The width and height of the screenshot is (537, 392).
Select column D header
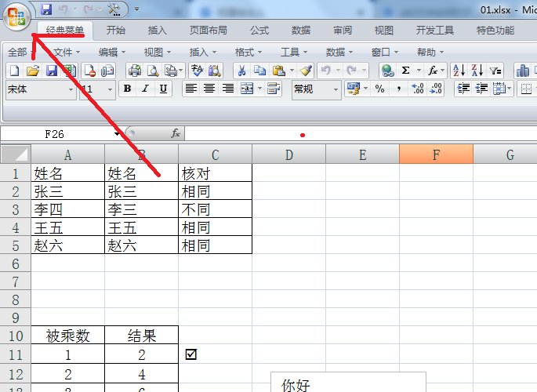click(288, 154)
